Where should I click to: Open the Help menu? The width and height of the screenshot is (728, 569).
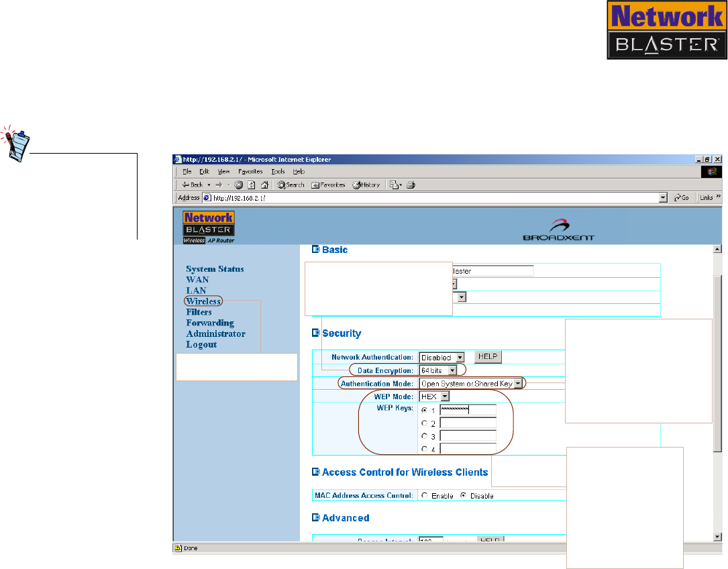(299, 171)
